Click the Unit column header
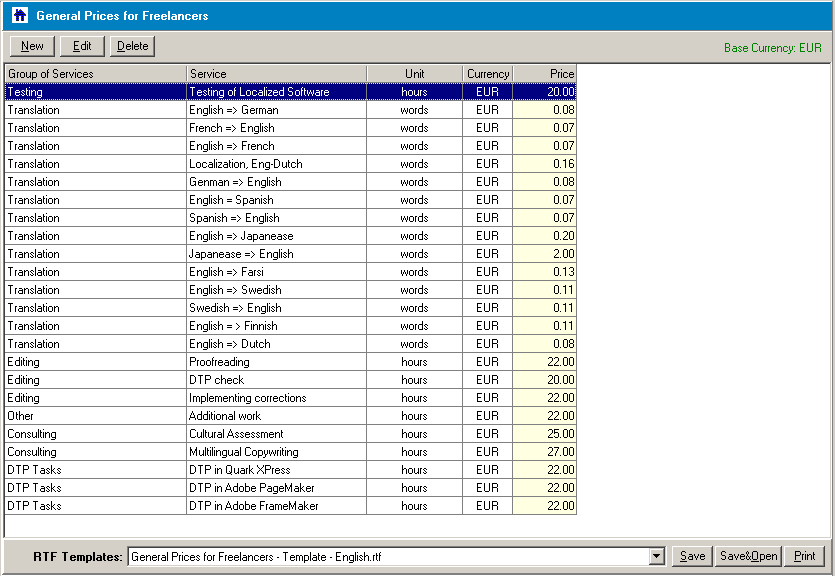 coord(414,74)
